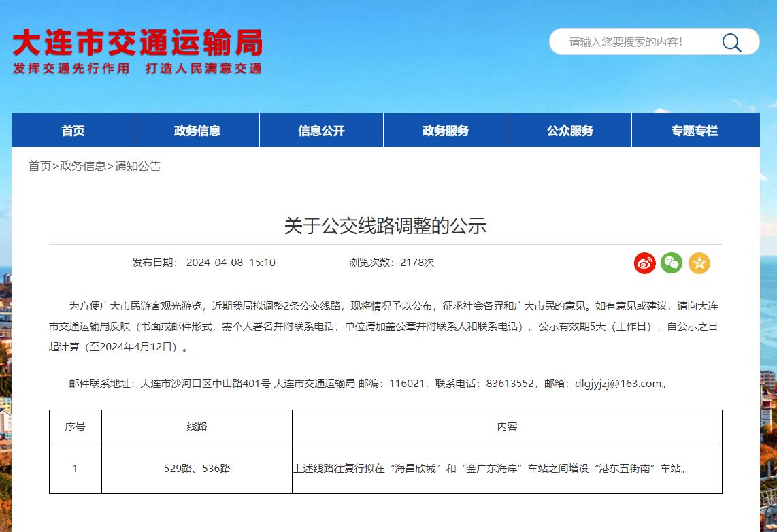Click 政务信息 in the breadcrumb trail
The image size is (777, 532).
(x=83, y=166)
